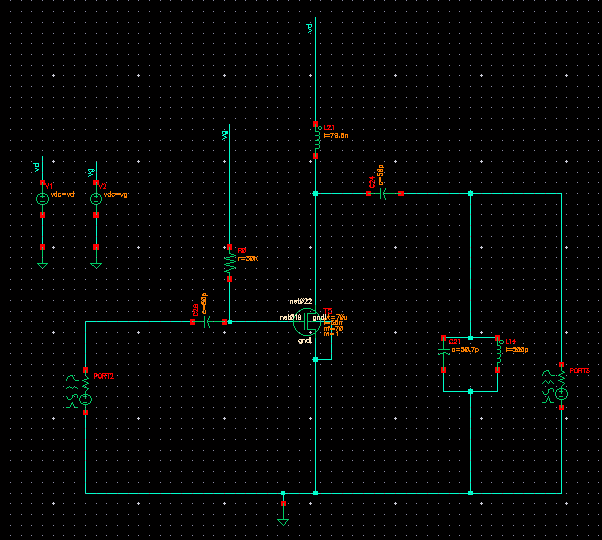
Task: Click the vd wire label above L21
Action: click(x=310, y=28)
